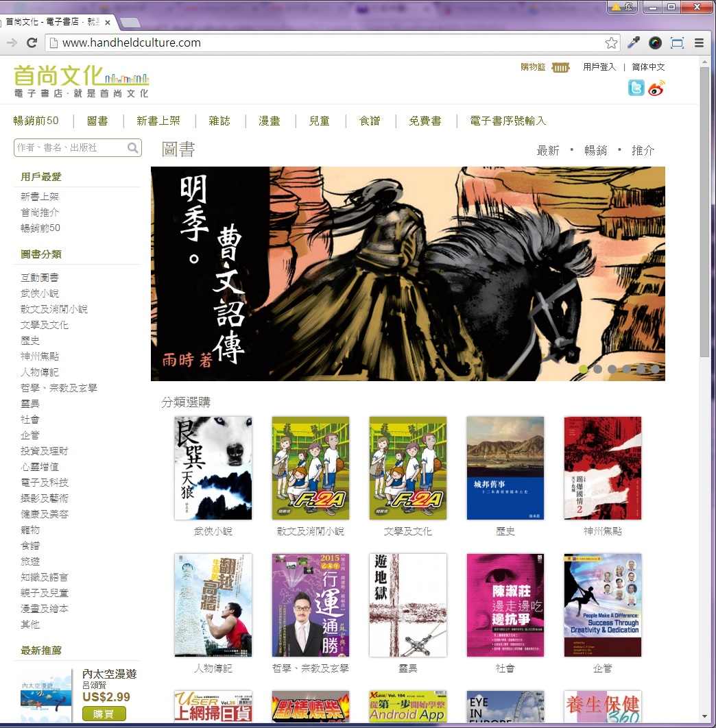Select the last carousel dot
716x728 pixels.
tap(655, 369)
